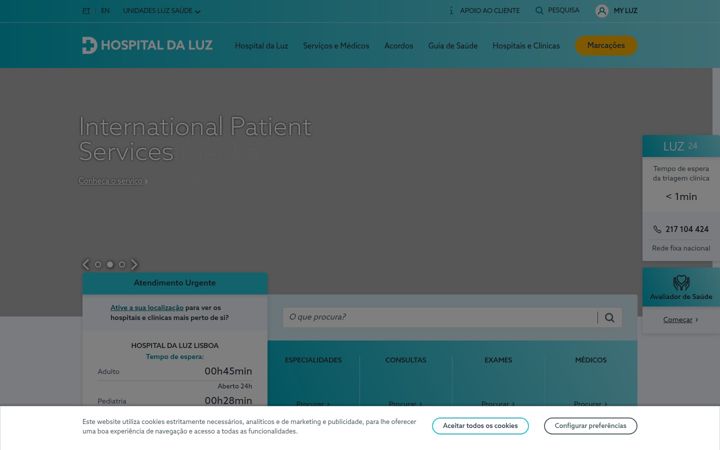Go to previous carousel slide arrow
The image size is (720, 450).
(86, 264)
